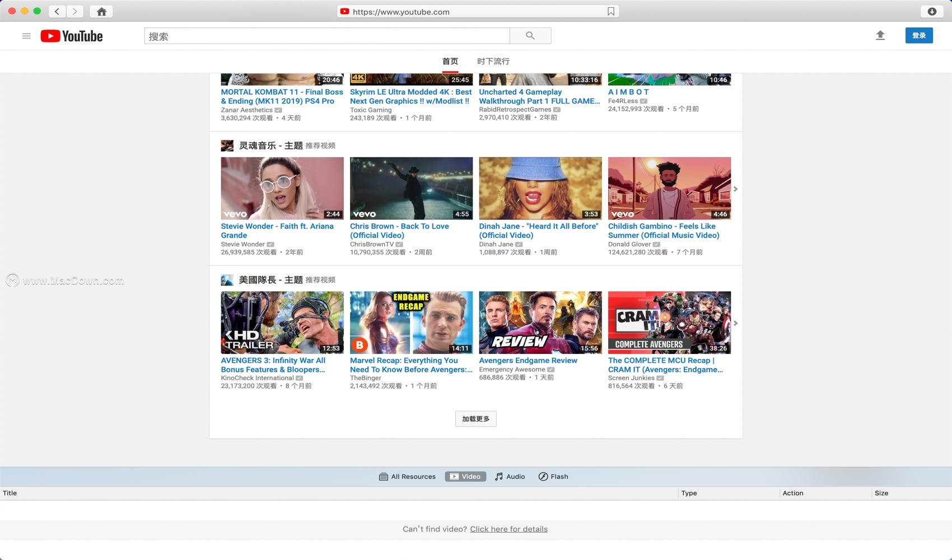Open The COMPLETE MCU Recap title link
The height and width of the screenshot is (560, 952).
tap(665, 365)
